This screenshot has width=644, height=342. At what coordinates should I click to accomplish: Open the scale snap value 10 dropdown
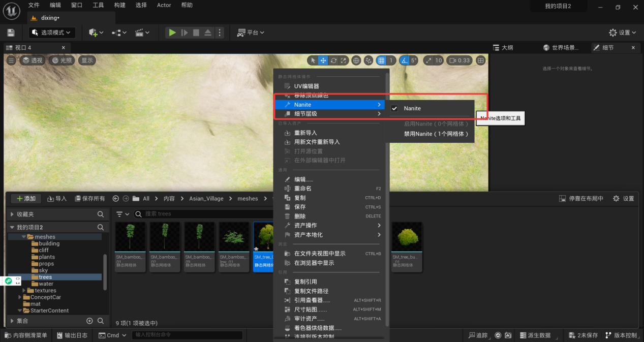(x=438, y=60)
